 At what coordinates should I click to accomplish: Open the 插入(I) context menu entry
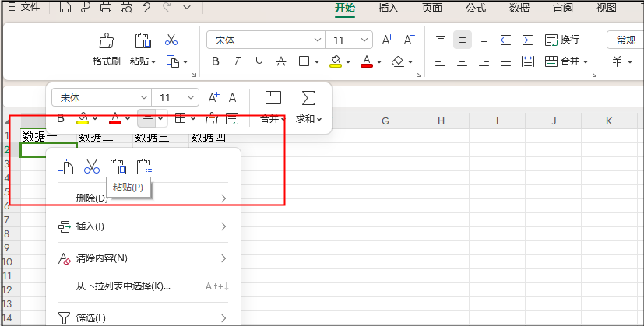[x=143, y=226]
